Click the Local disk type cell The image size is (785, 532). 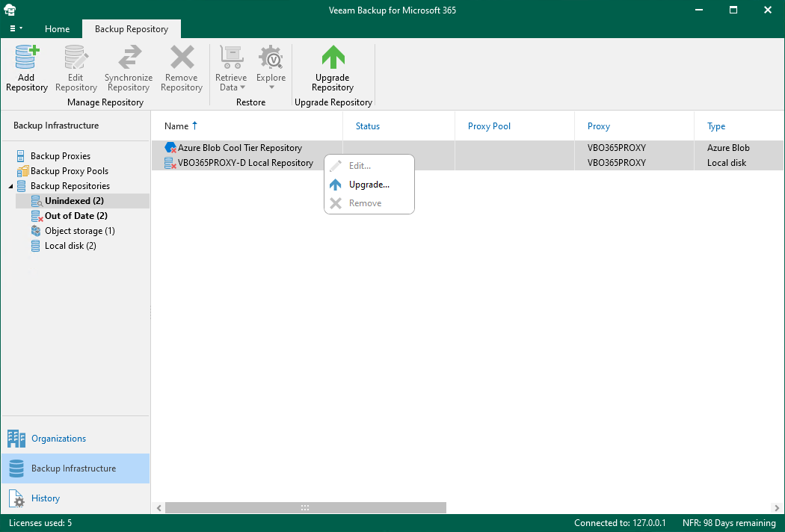(x=727, y=163)
